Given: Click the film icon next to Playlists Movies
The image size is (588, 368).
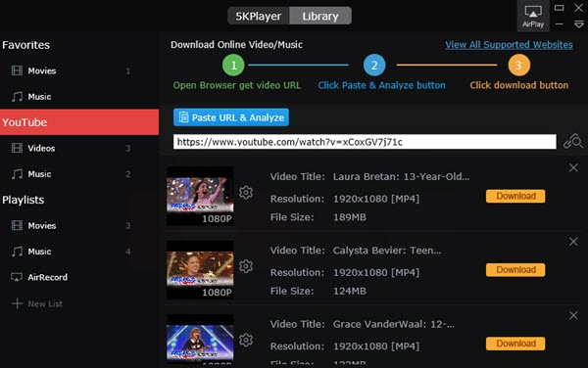Looking at the screenshot, I should pos(17,225).
